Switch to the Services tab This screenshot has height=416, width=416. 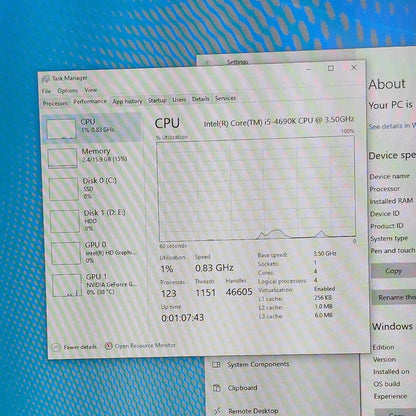click(225, 98)
